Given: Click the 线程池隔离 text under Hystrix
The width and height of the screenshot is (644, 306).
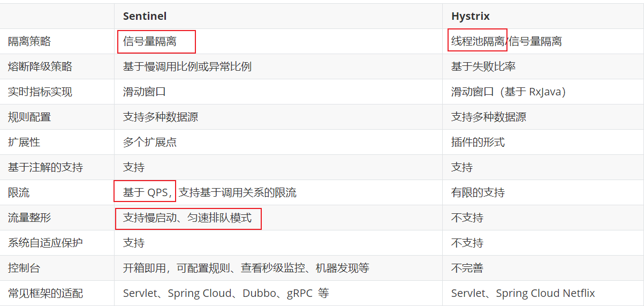Looking at the screenshot, I should tap(478, 41).
